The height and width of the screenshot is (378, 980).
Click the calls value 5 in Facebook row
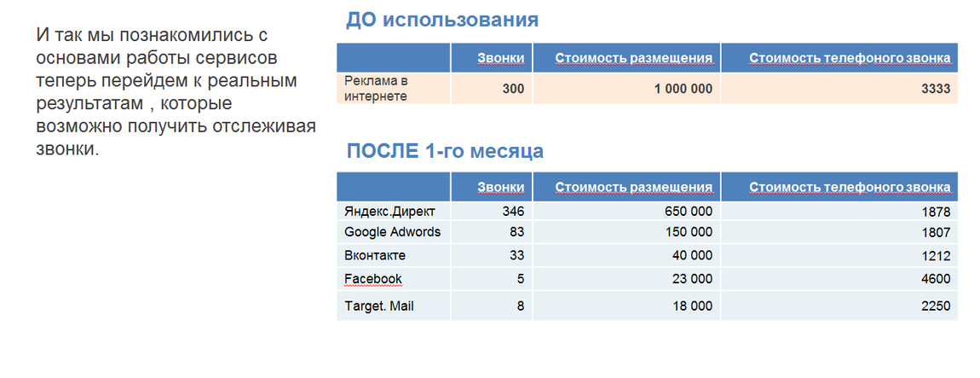tap(521, 278)
